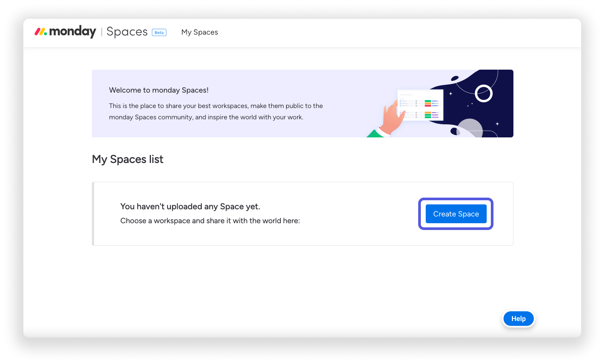Click the star sparkle beside the board illustration
The image size is (603, 364).
(451, 93)
